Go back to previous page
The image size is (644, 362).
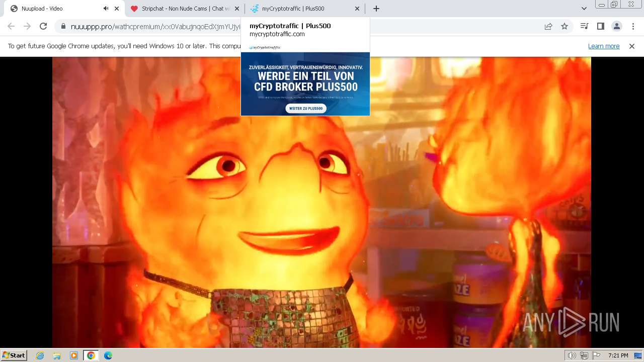[x=11, y=26]
